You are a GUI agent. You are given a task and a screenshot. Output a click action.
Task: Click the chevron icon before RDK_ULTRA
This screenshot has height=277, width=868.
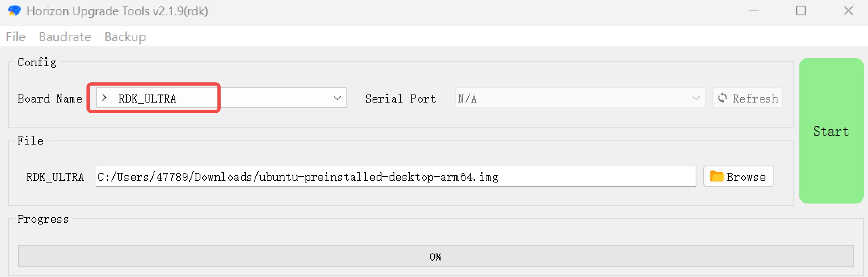click(104, 98)
